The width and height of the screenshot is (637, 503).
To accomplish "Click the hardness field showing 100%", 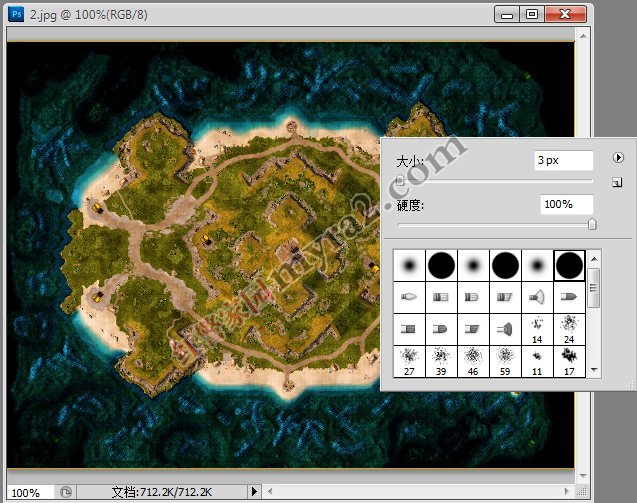I will pos(566,204).
